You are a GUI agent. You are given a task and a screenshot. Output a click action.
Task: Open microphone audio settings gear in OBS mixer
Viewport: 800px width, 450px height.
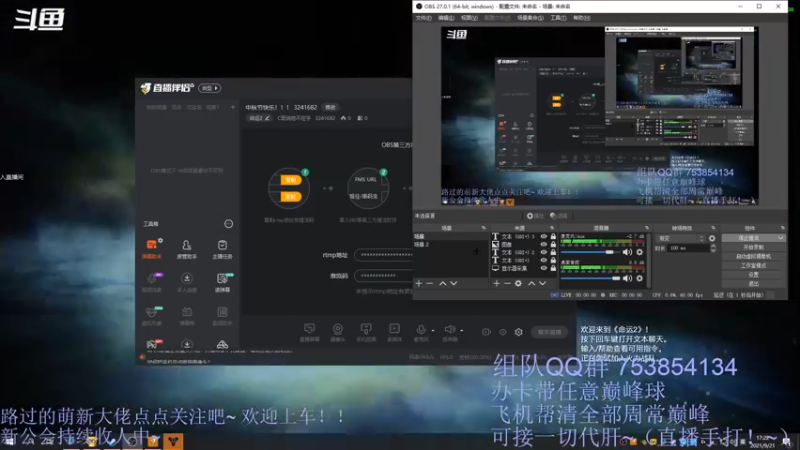click(x=640, y=252)
